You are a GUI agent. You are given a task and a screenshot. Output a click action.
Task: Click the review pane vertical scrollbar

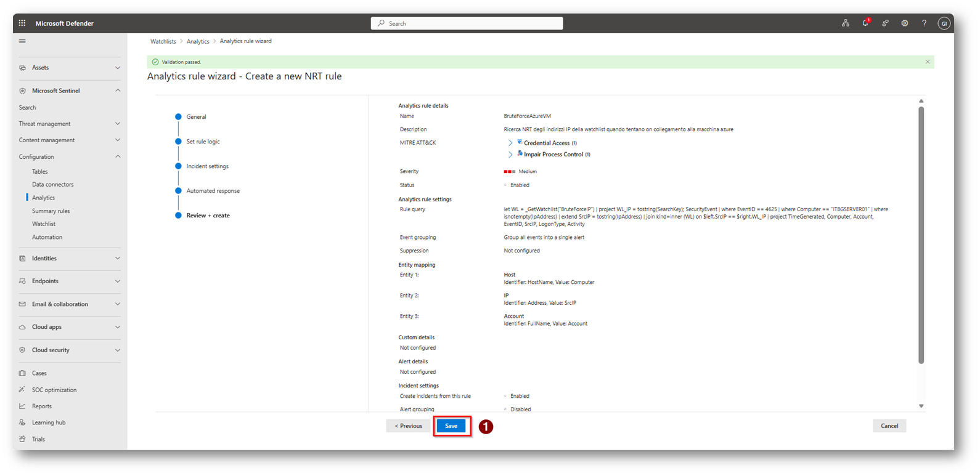coord(921,234)
